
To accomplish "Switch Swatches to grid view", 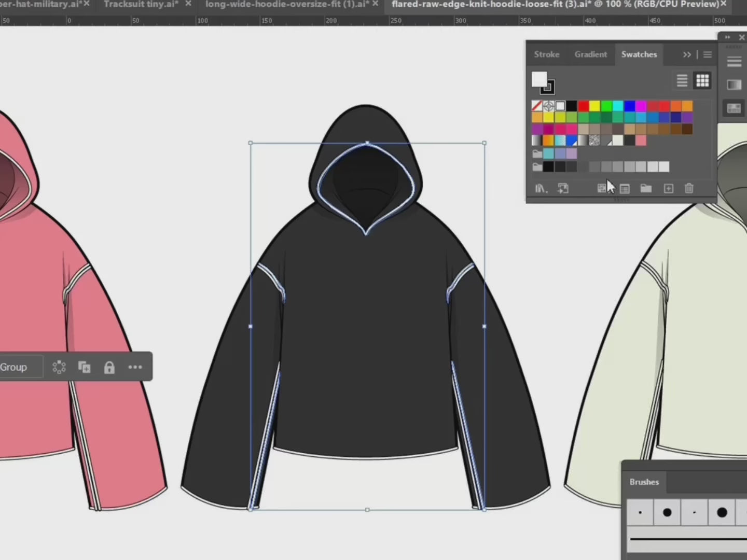I will [702, 81].
